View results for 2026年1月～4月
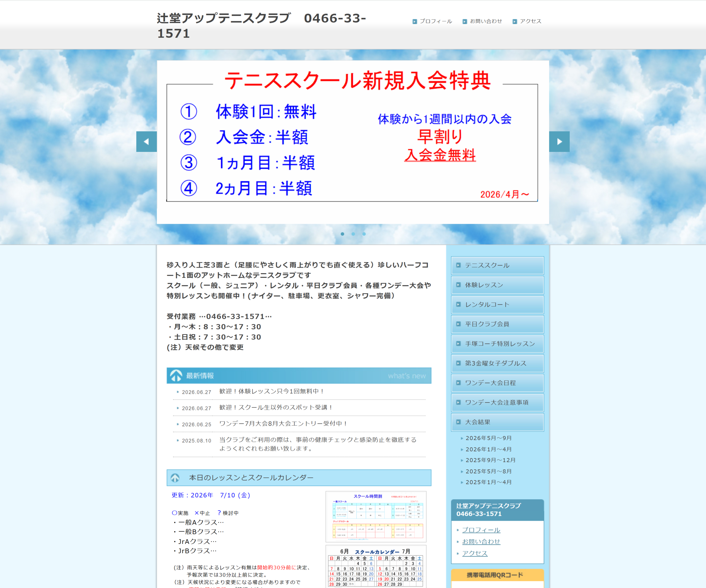 pyautogui.click(x=488, y=449)
